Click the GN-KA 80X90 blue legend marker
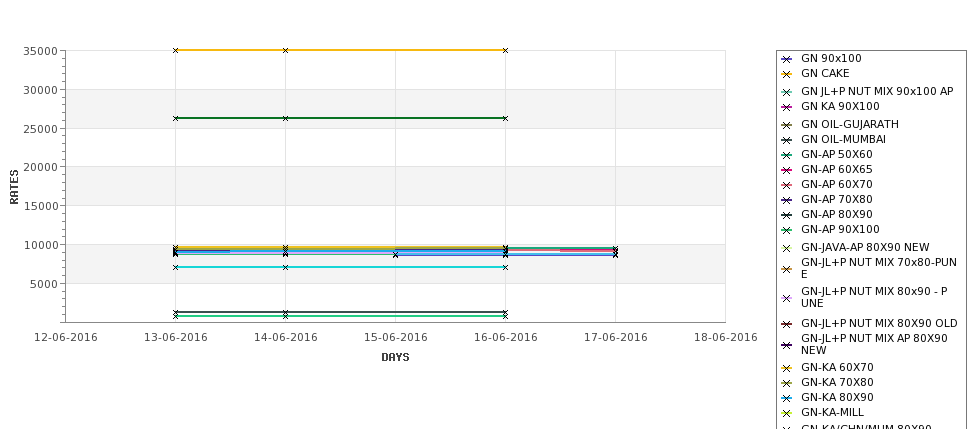 (786, 398)
